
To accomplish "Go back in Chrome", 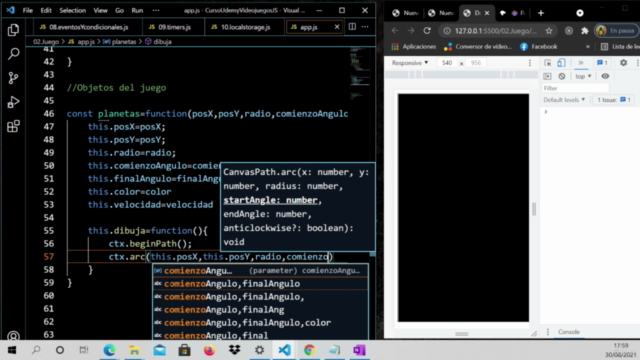I will tap(395, 31).
